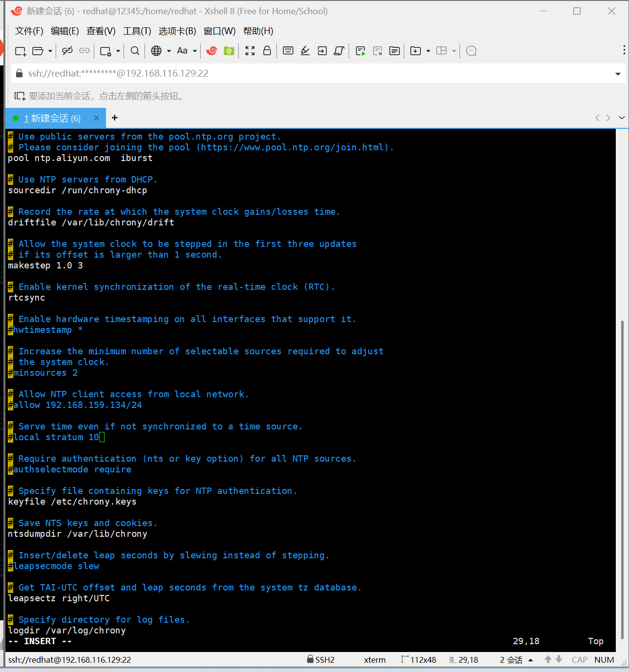Viewport: 629px width, 672px height.
Task: Click the Aa font toolbar icon
Action: tap(182, 51)
